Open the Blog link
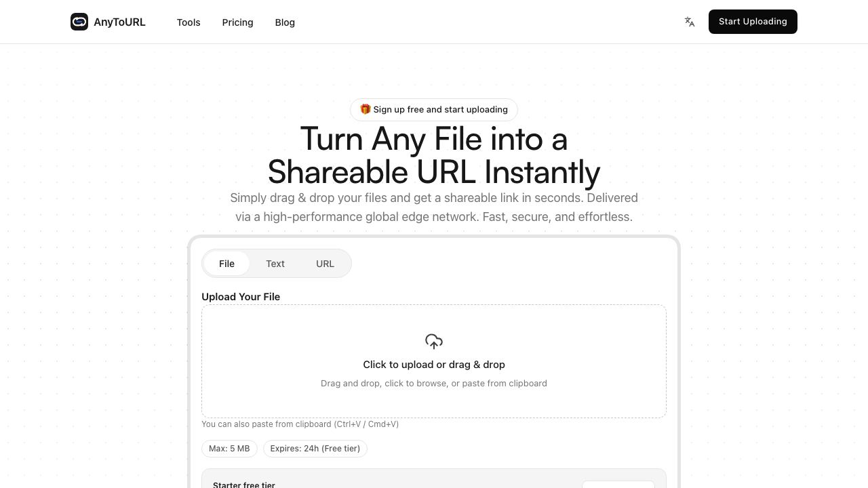 (285, 22)
